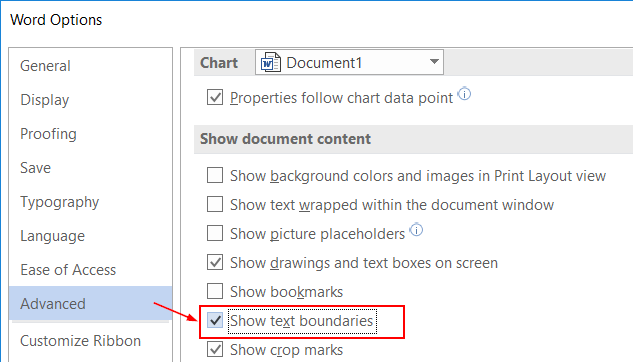Uncheck Properties follow chart data point

point(215,97)
